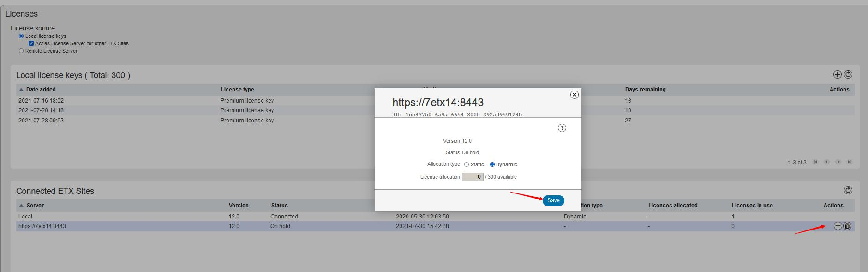Image resolution: width=868 pixels, height=272 pixels.
Task: Close the https://7etx14:8443 dialog
Action: (575, 95)
